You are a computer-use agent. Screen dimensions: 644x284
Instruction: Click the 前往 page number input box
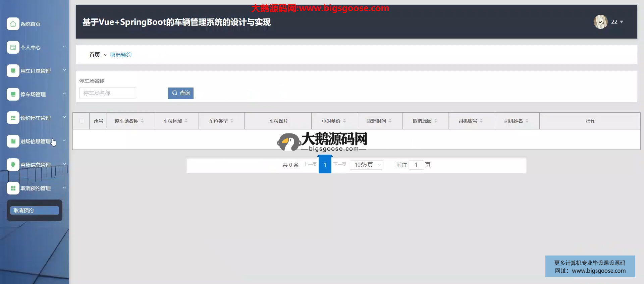pyautogui.click(x=416, y=165)
